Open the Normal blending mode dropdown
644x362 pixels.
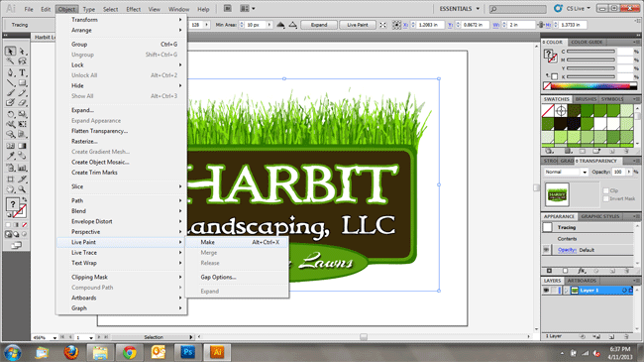566,172
